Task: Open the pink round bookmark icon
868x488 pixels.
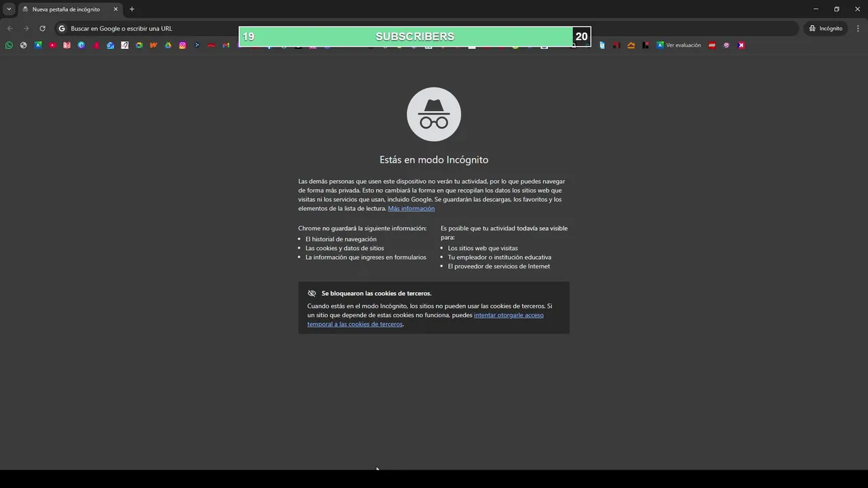Action: pyautogui.click(x=726, y=45)
